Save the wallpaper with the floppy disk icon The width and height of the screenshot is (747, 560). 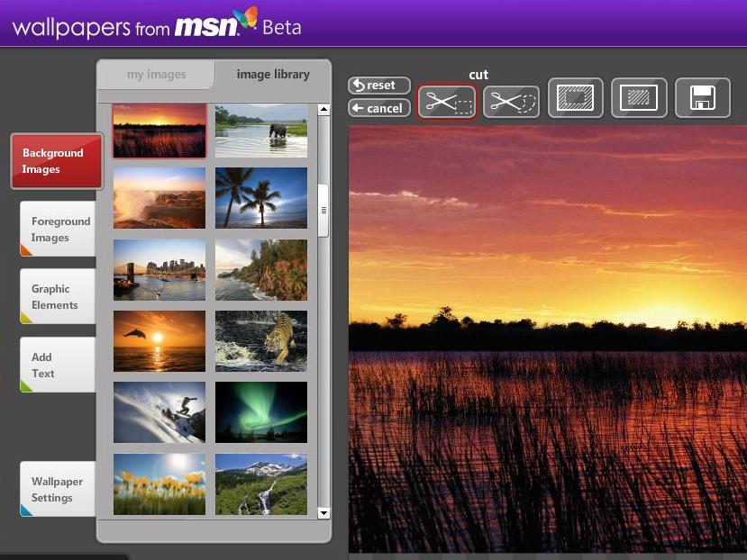click(x=703, y=98)
